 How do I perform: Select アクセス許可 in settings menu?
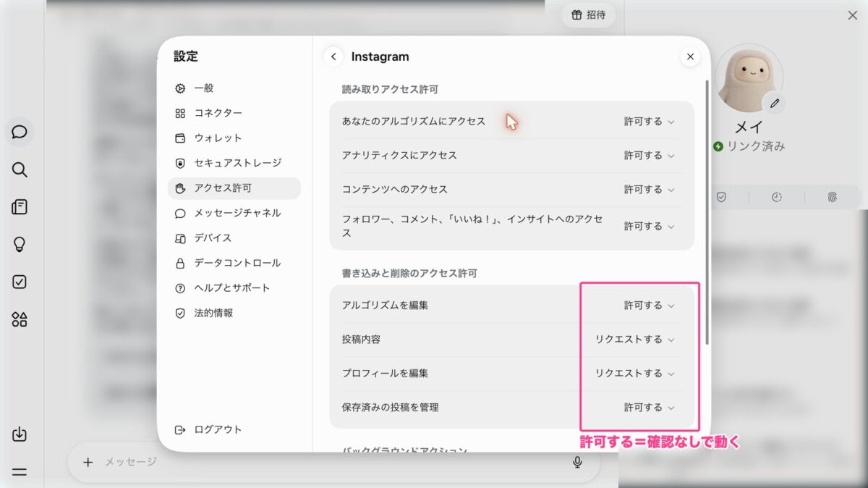[234, 188]
